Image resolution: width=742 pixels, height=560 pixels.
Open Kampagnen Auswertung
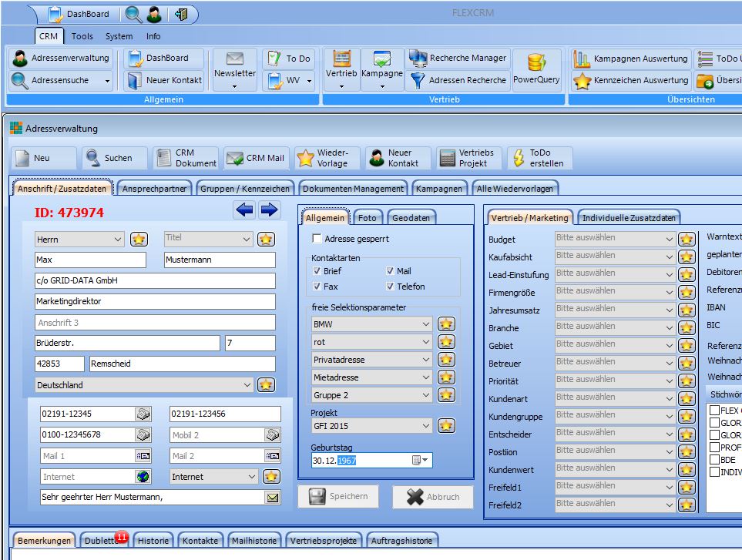(x=630, y=59)
